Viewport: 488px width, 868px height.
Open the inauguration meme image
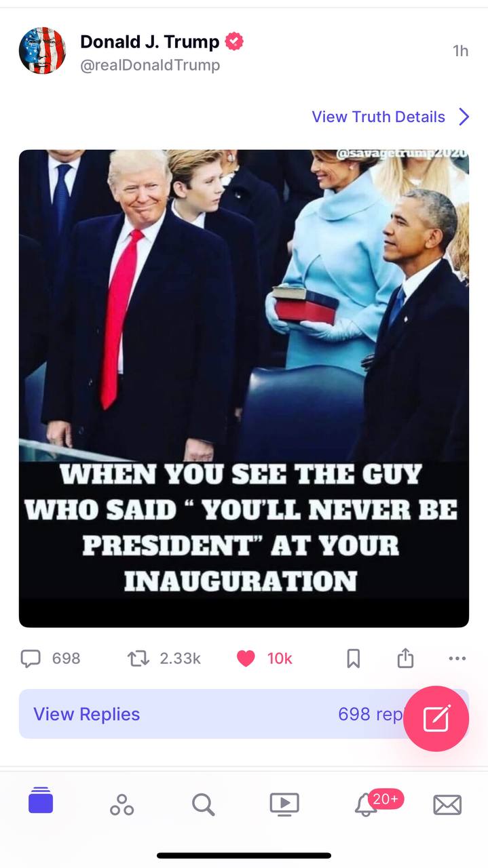(244, 389)
